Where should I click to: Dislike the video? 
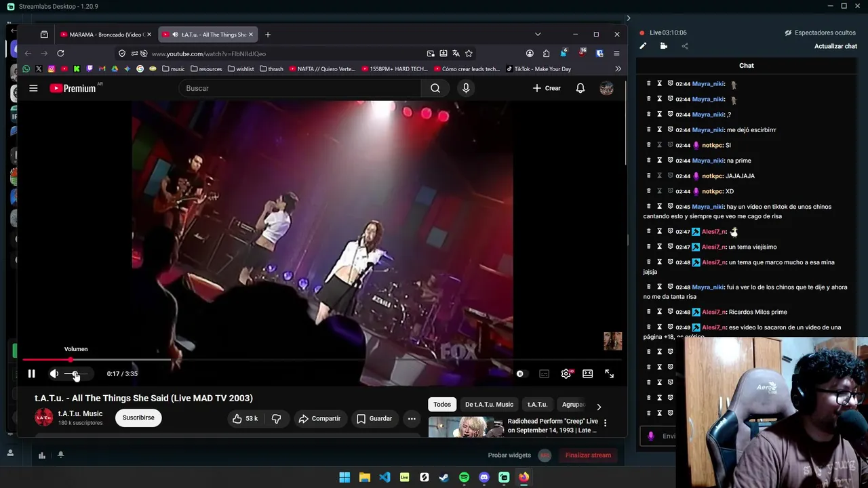coord(276,419)
